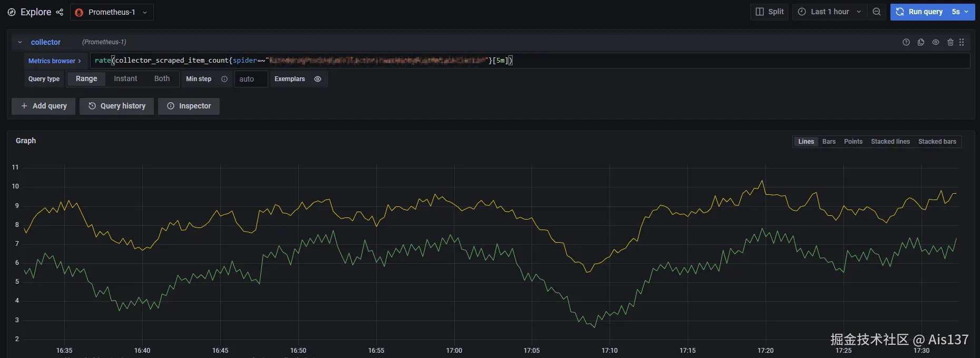Open the Prometheus-1 data source dropdown
Screen dimensions: 980x358
[x=112, y=12]
